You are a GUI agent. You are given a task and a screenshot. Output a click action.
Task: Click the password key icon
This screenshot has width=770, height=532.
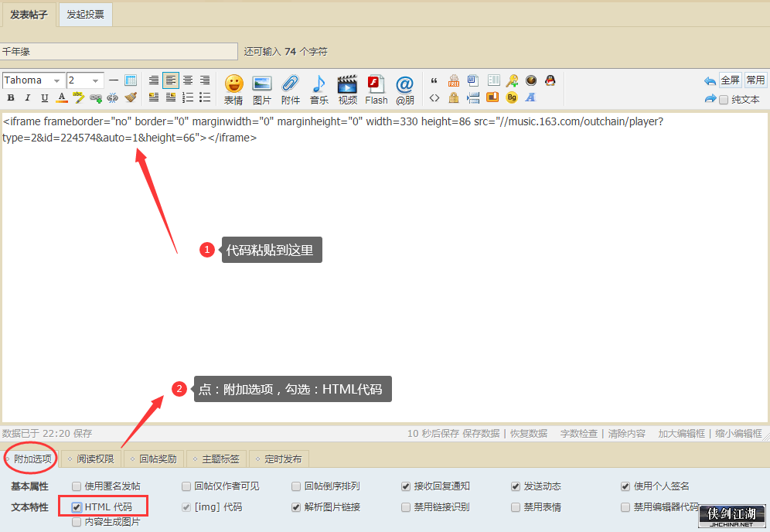[x=512, y=80]
